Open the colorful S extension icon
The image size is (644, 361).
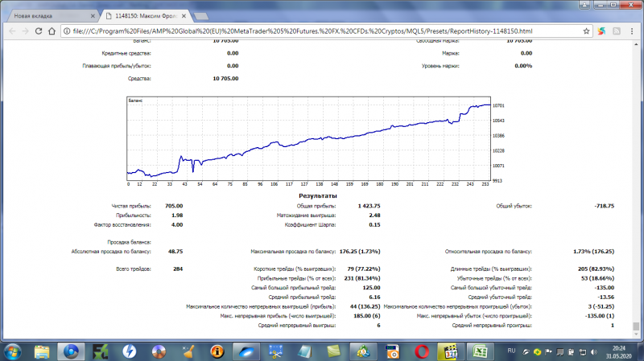[601, 31]
